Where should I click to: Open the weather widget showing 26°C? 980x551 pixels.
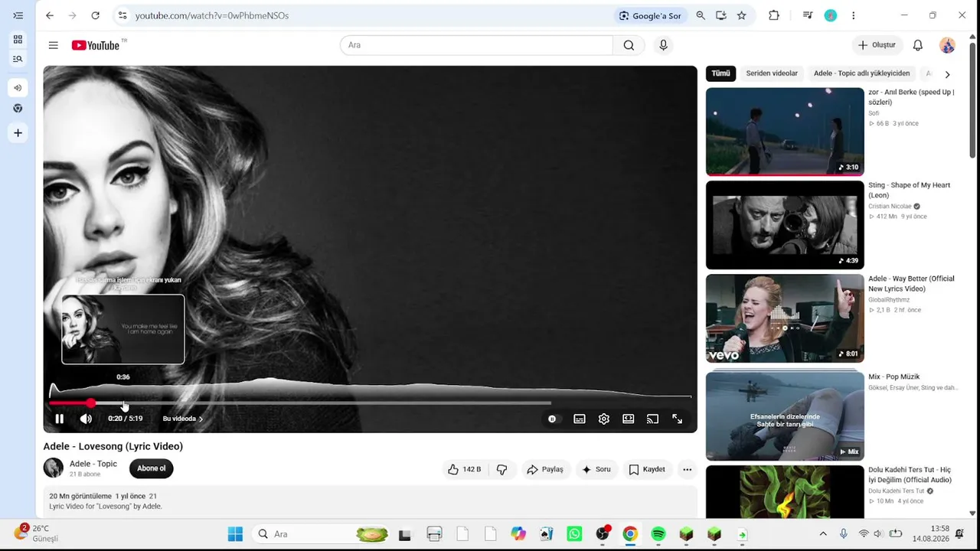pos(35,533)
